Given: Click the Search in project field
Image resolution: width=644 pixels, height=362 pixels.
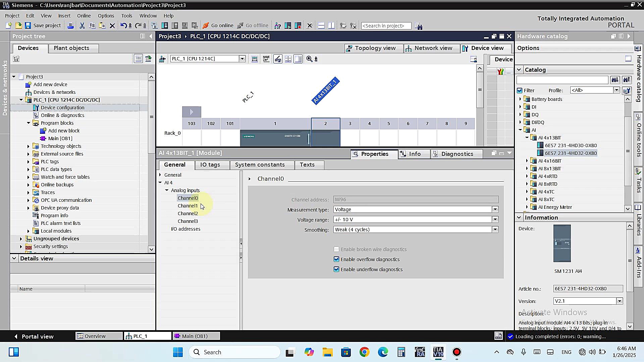Looking at the screenshot, I should 386,26.
